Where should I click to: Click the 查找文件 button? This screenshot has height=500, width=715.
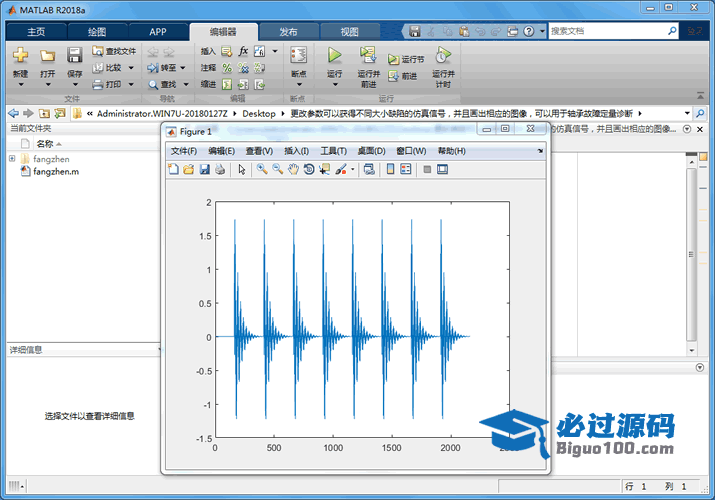114,51
